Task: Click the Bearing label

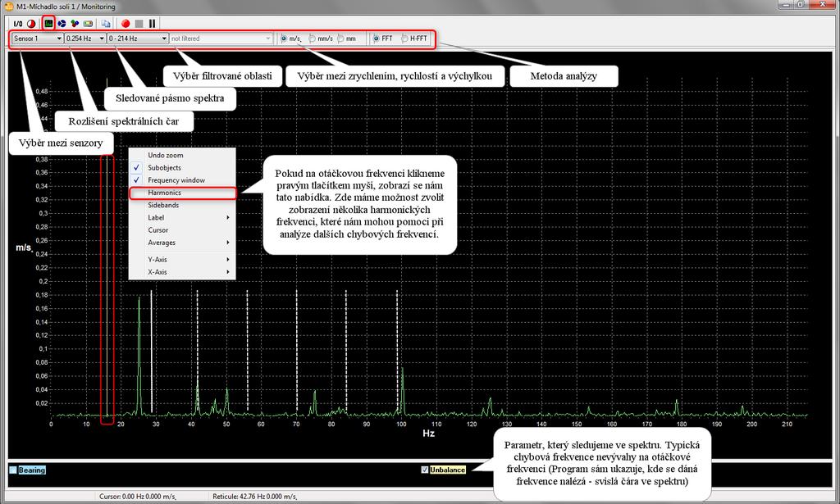Action: point(32,470)
